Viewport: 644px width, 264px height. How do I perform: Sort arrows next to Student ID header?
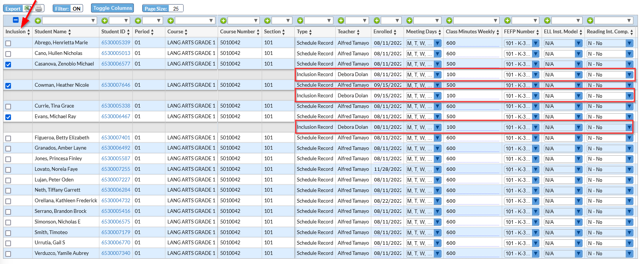(x=129, y=32)
